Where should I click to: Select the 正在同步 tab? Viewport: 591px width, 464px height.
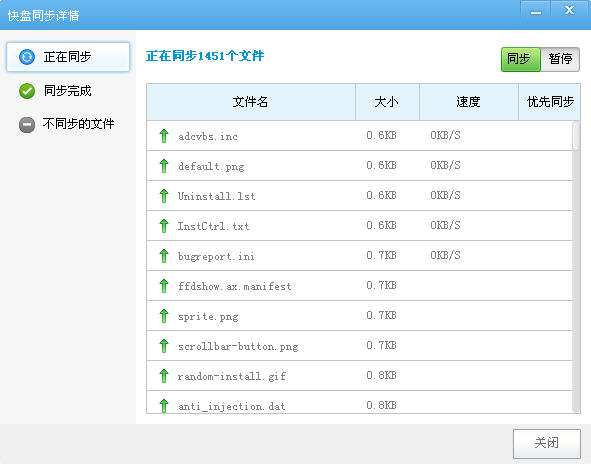click(x=68, y=57)
